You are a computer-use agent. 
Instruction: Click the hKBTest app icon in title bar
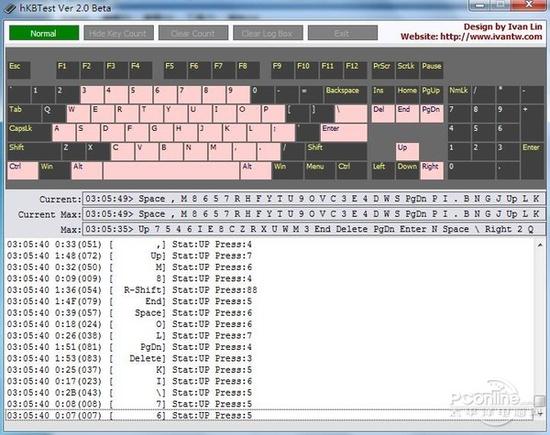click(9, 8)
